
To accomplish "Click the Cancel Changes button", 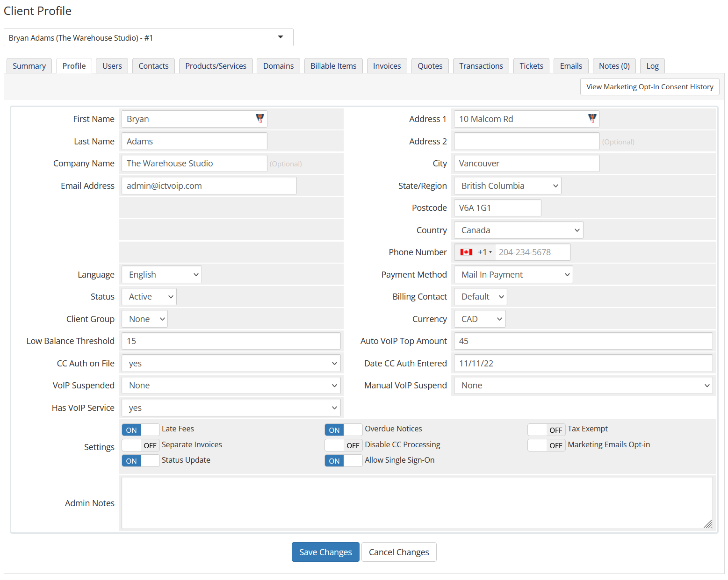I will [399, 552].
